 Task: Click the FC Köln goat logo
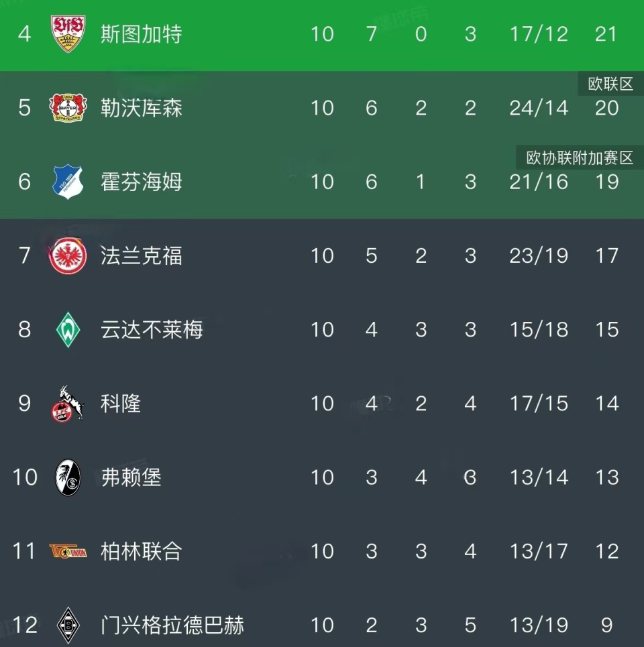68,403
